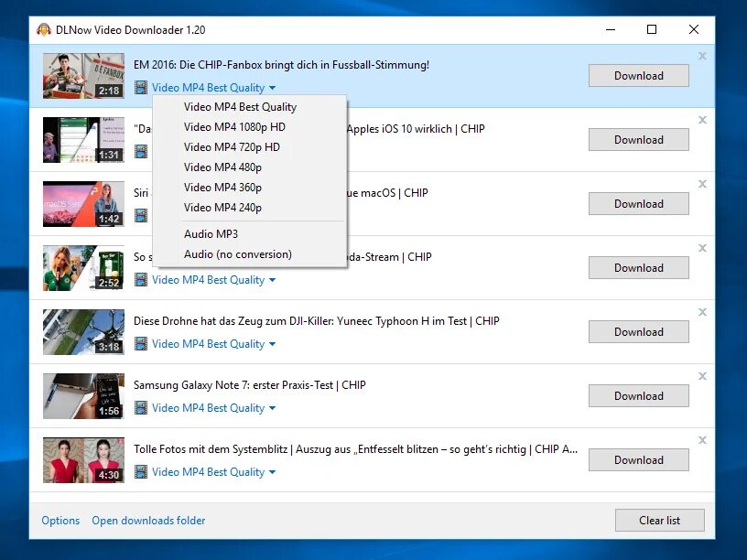
Task: Download the Tolle Fotos Systemblitz video
Action: click(x=638, y=460)
